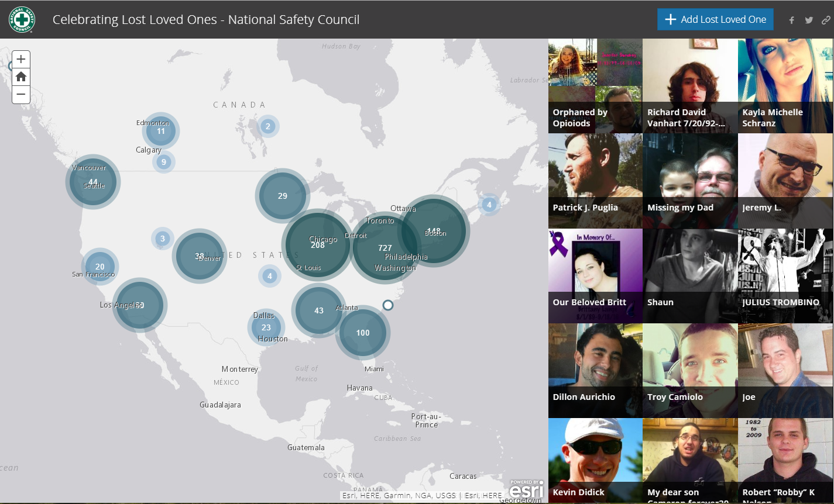The height and width of the screenshot is (504, 834).
Task: Click the Add Lost Loved One button
Action: [x=715, y=19]
